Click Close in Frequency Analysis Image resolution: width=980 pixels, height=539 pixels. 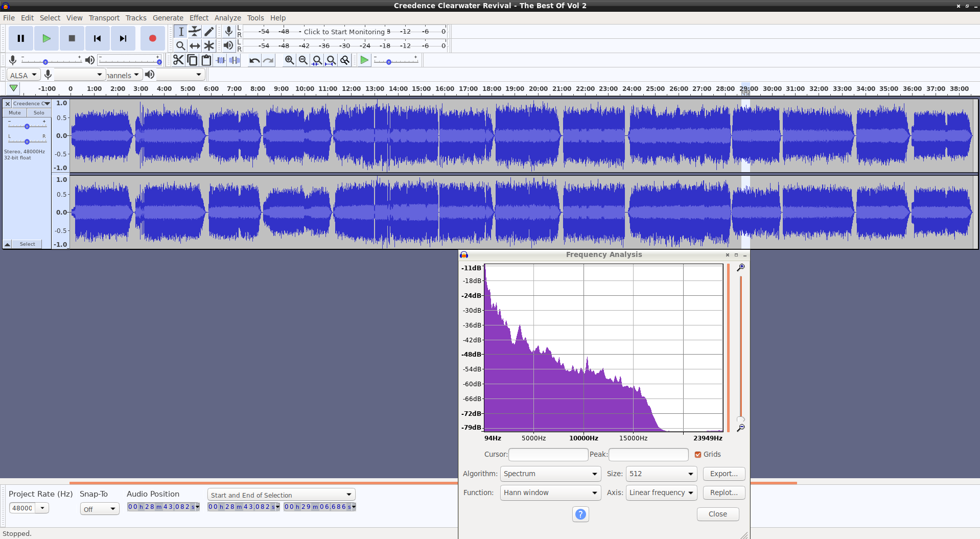pyautogui.click(x=718, y=514)
